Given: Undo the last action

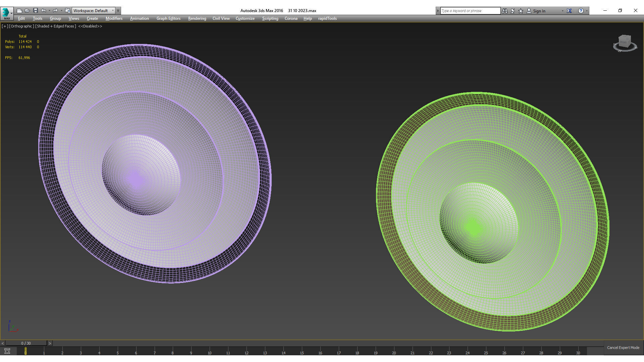Looking at the screenshot, I should coord(43,11).
